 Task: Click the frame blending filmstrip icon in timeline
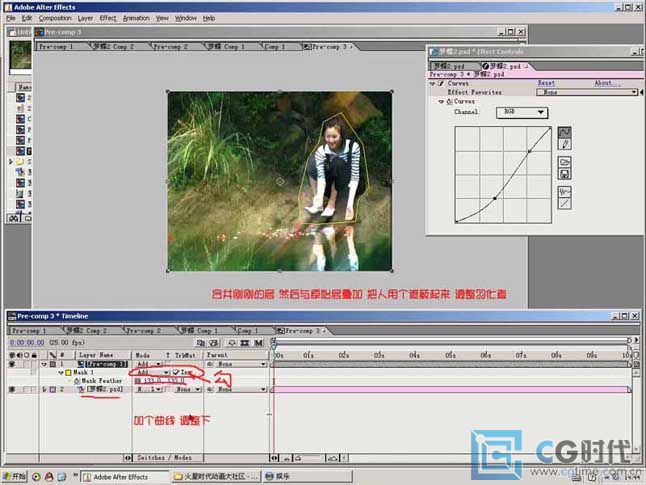point(245,343)
